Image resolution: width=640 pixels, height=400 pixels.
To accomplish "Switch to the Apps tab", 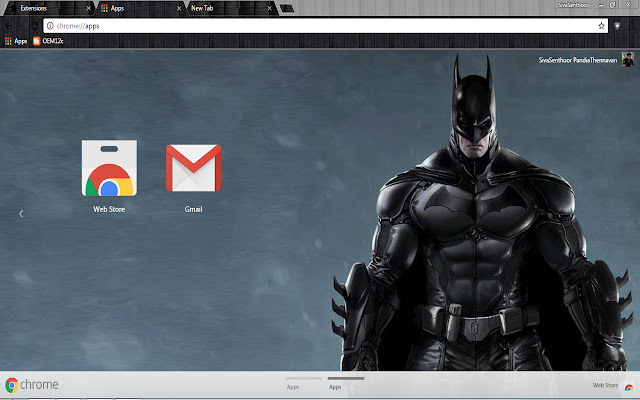I will 139,8.
